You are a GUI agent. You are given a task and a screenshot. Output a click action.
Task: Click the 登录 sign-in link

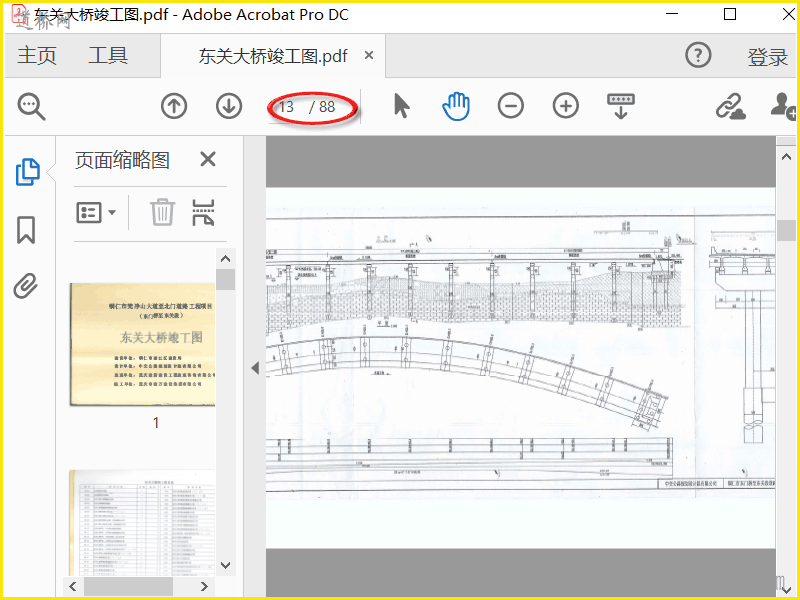coord(768,57)
